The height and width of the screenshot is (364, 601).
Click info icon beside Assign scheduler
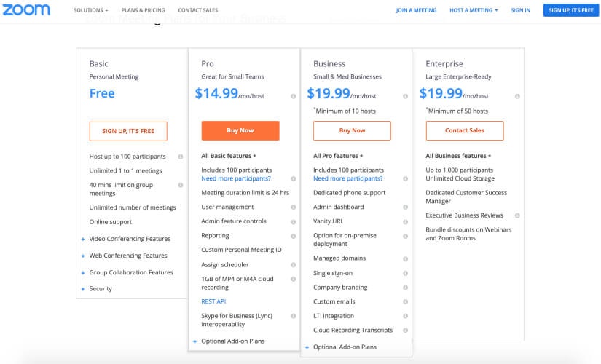pyautogui.click(x=294, y=265)
